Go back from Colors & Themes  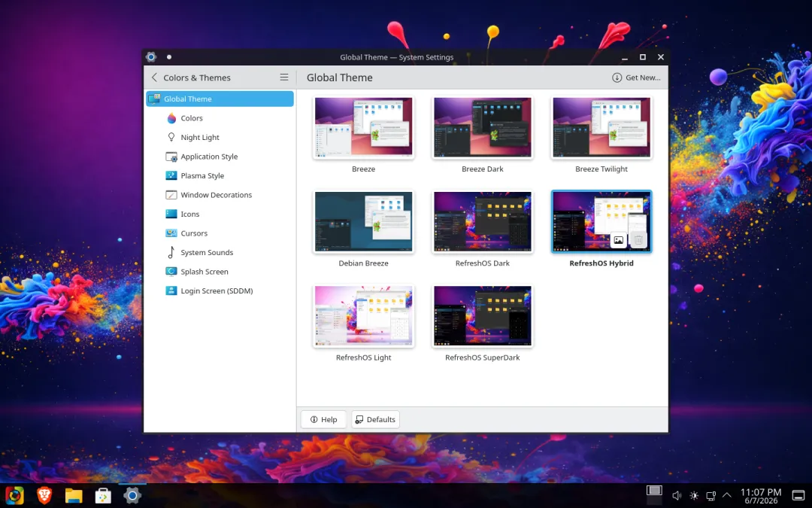pos(154,78)
